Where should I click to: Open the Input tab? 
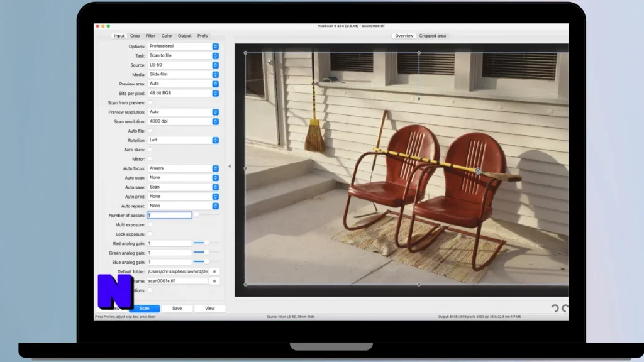click(x=119, y=36)
